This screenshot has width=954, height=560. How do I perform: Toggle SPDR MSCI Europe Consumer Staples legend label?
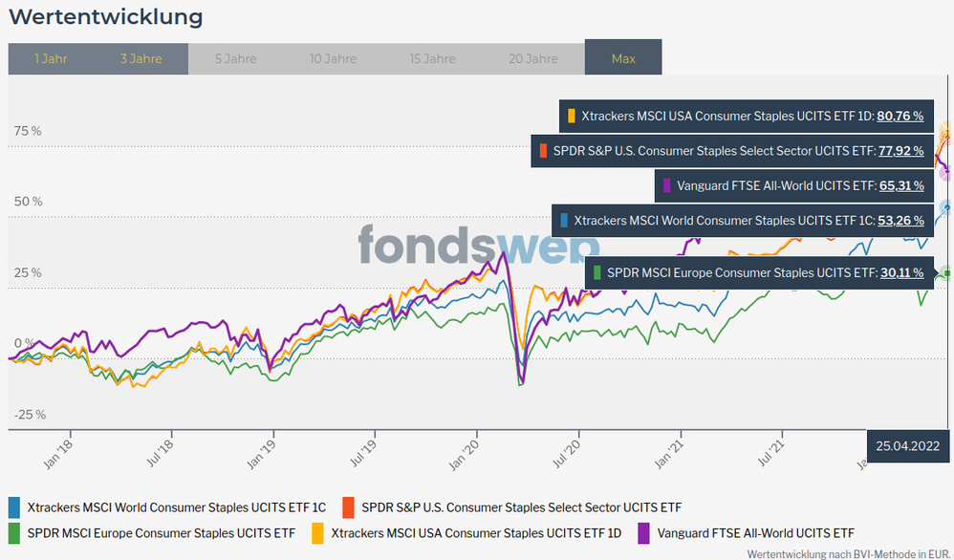point(162,532)
